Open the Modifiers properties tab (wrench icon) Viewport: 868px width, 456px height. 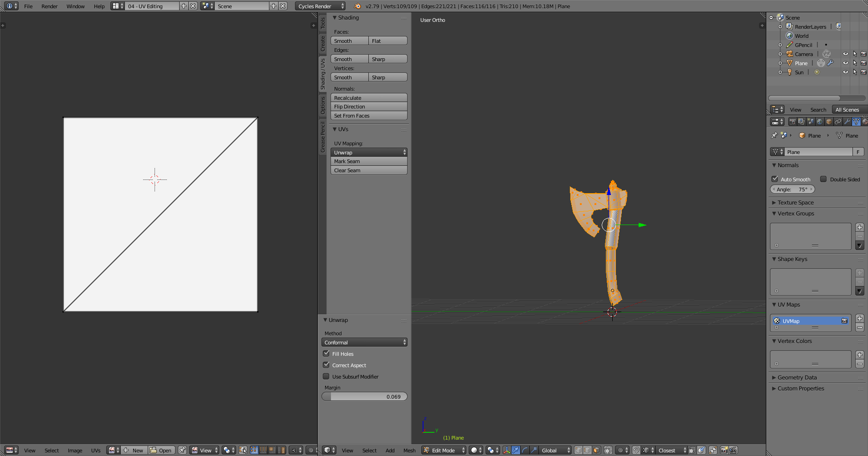(847, 122)
